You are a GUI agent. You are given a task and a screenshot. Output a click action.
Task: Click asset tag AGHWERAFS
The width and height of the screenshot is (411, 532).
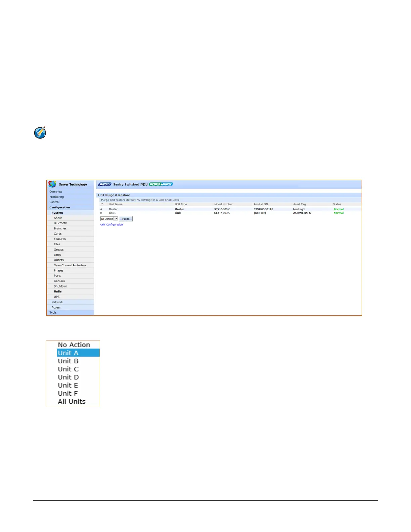click(302, 213)
